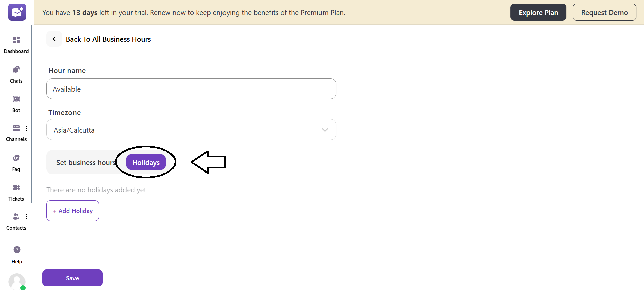The image size is (644, 294).
Task: Select the Holidays tab
Action: pyautogui.click(x=146, y=162)
